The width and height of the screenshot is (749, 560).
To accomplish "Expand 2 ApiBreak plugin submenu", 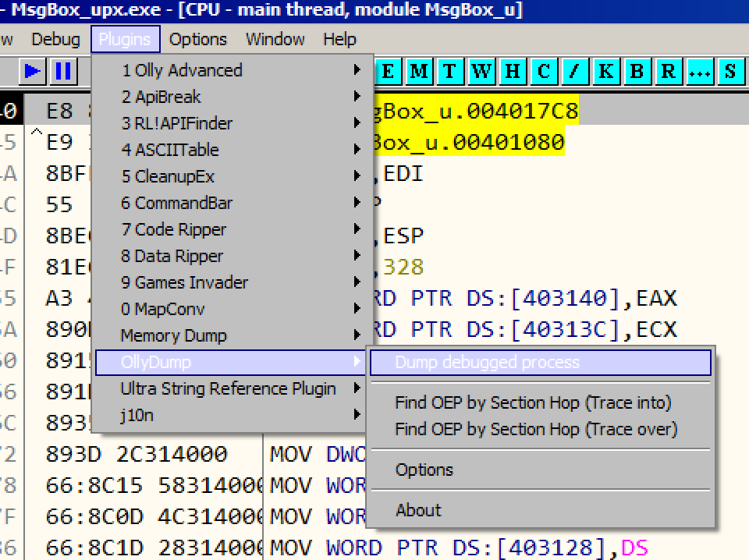I will (x=232, y=97).
